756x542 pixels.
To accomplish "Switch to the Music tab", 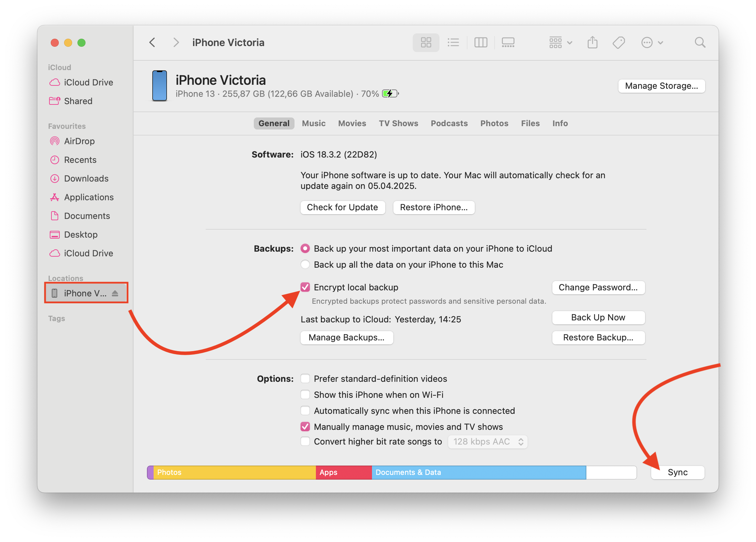I will [314, 123].
